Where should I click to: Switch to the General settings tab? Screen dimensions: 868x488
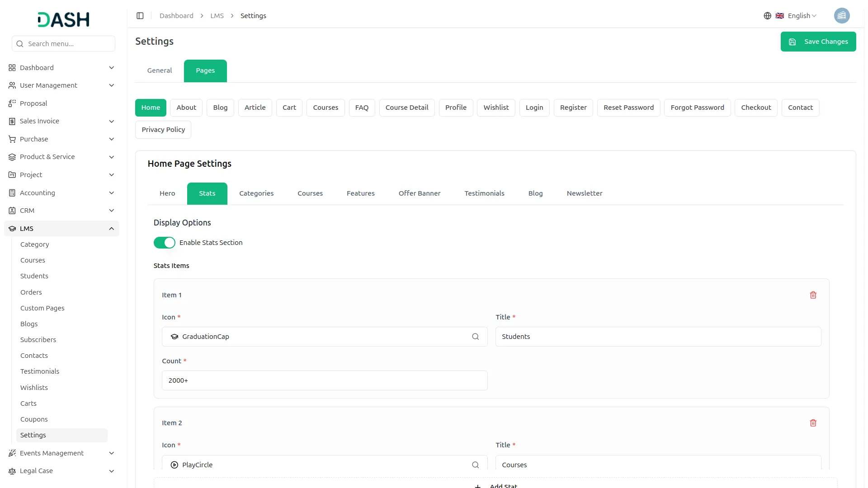tap(160, 70)
